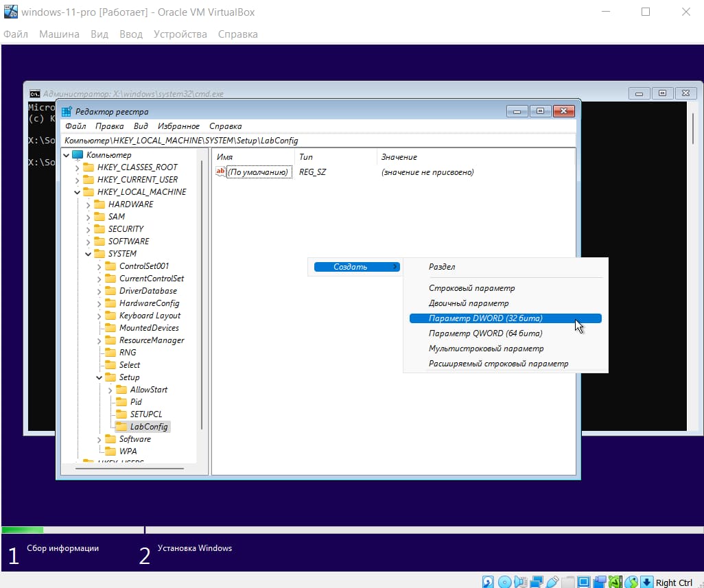Click the RNG folder icon
704x588 pixels.
(110, 353)
